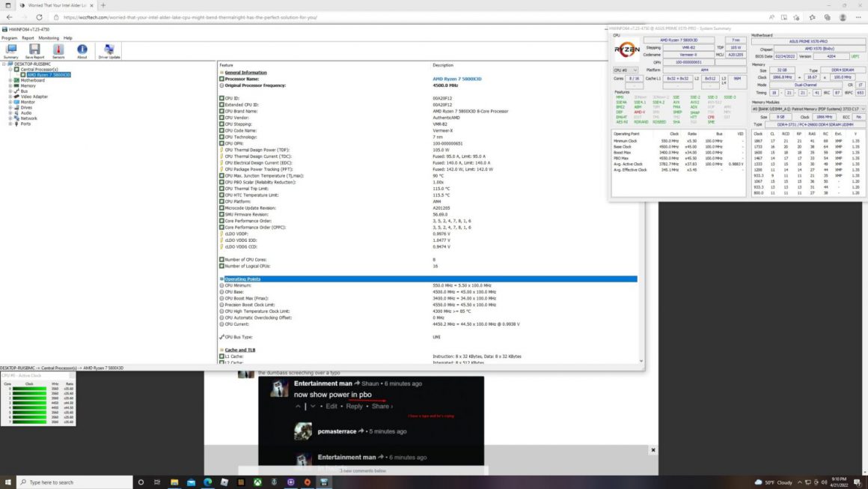The image size is (868, 489).
Task: Click the 3 new comments below button
Action: pyautogui.click(x=363, y=470)
